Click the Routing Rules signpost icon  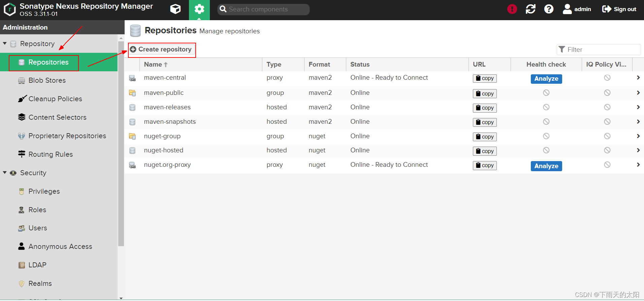(x=22, y=154)
